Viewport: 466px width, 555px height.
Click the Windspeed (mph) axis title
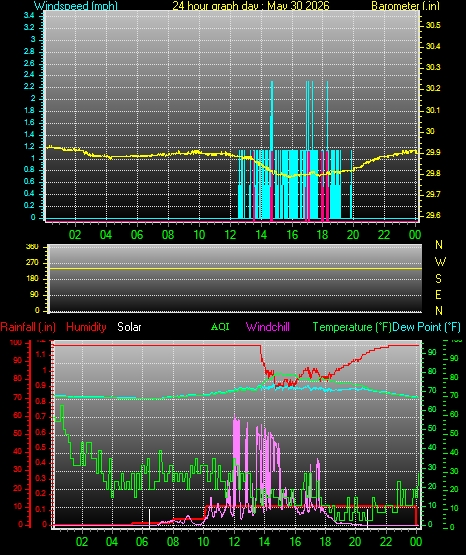click(x=76, y=5)
